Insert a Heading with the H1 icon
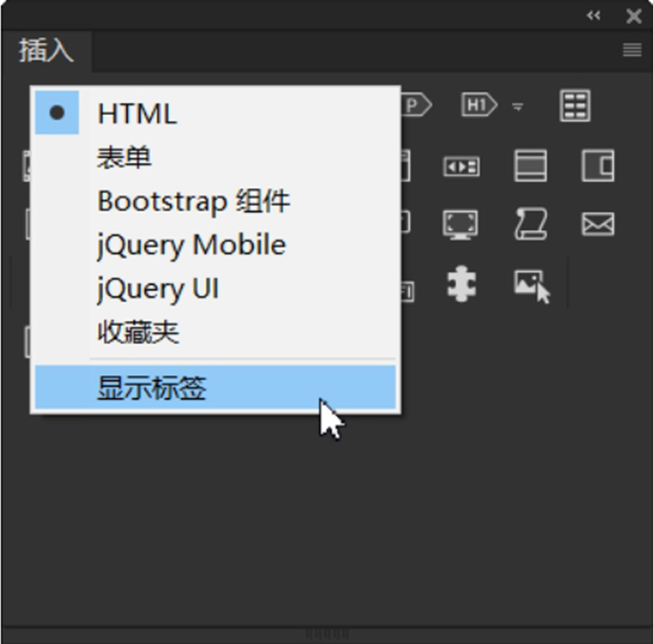 [480, 105]
